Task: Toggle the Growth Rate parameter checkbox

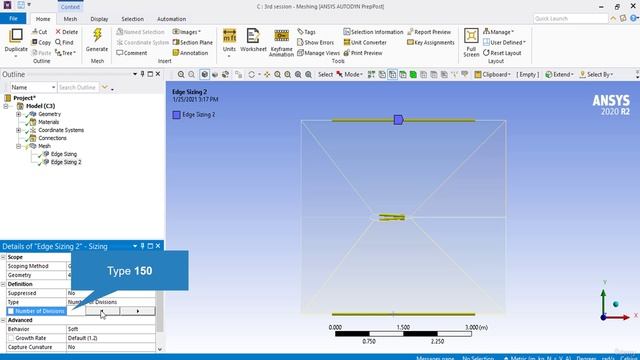Action: 11,338
